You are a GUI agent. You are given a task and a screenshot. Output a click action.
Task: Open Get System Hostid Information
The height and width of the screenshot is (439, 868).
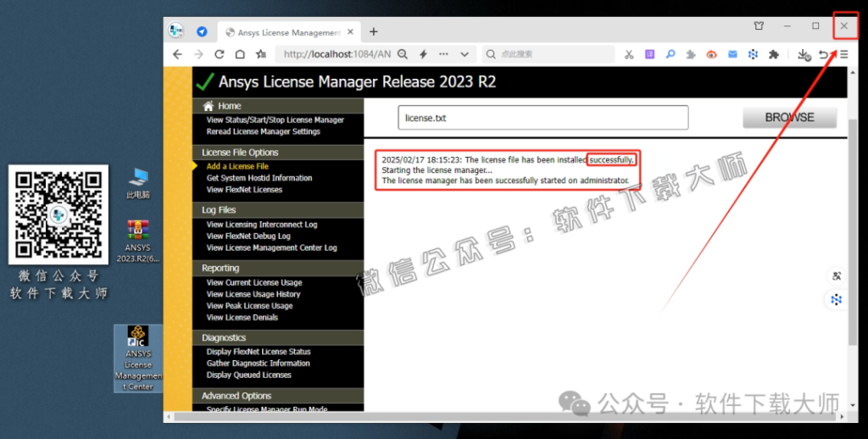[259, 178]
